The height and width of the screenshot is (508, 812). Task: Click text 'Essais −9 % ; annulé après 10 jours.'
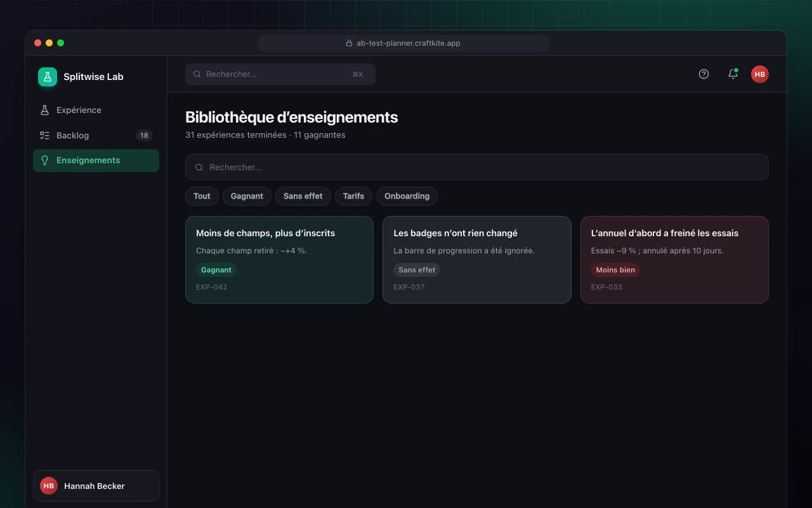(657, 251)
